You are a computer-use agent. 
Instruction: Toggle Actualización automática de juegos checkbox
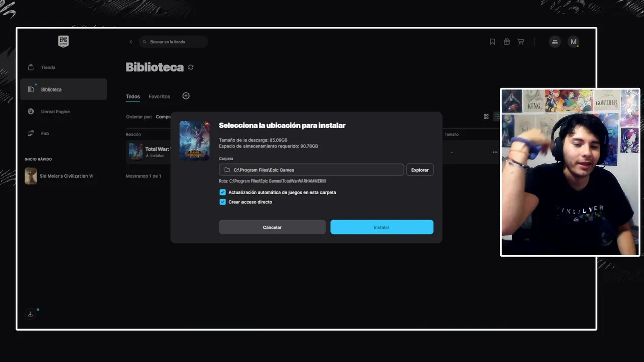(x=223, y=192)
